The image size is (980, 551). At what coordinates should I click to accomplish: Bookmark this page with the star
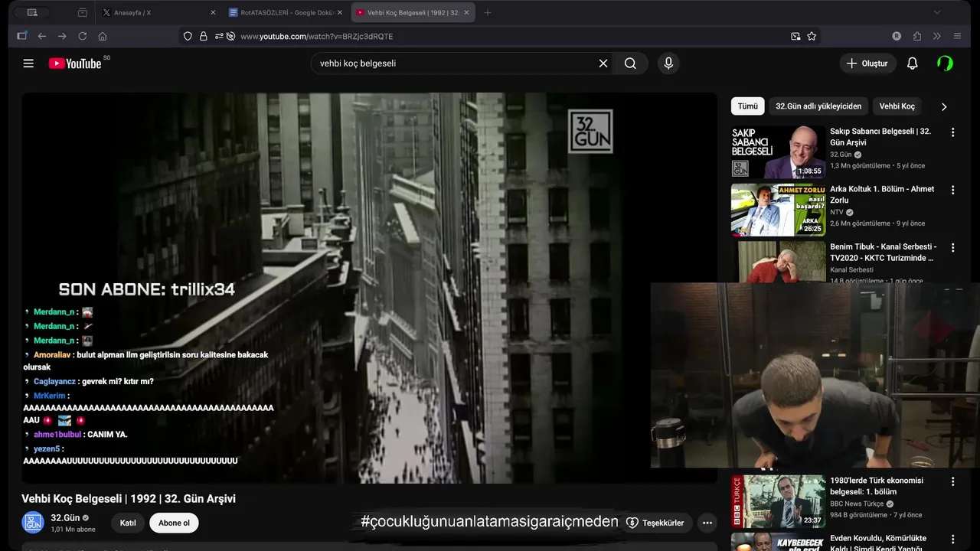(x=812, y=36)
